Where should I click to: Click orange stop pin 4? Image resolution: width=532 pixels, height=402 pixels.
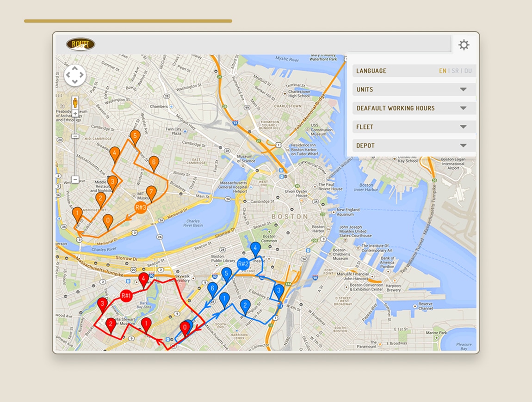click(115, 154)
